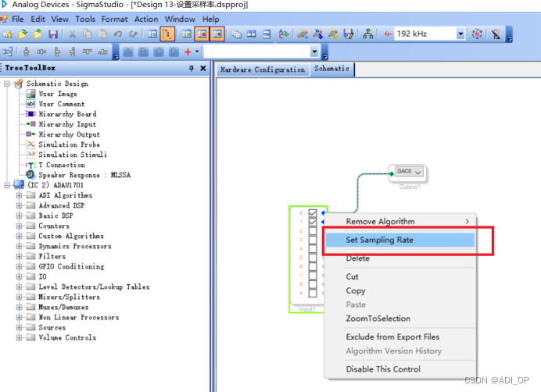Click the Cut scissors toolbar icon

pyautogui.click(x=72, y=34)
